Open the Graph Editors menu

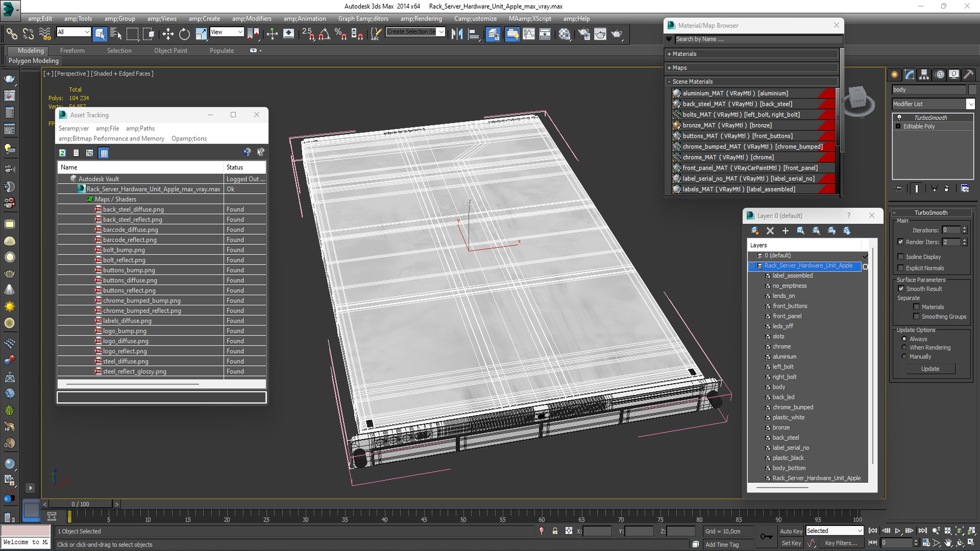(363, 19)
